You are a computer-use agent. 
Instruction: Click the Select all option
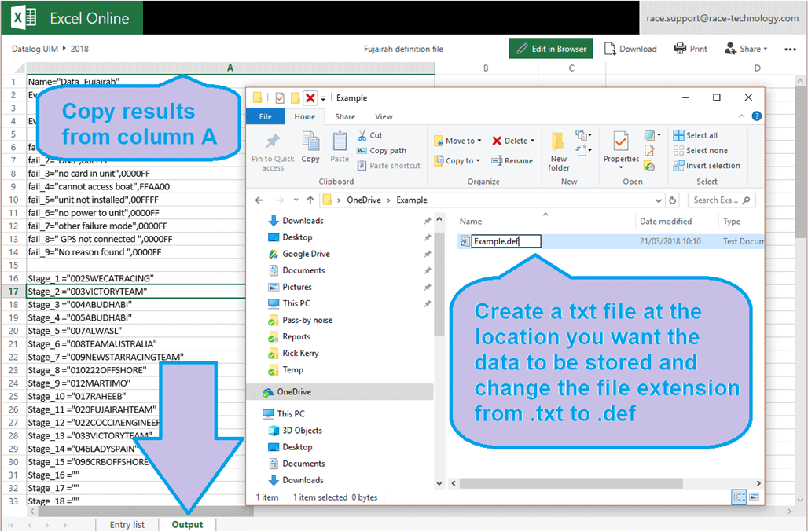point(679,135)
